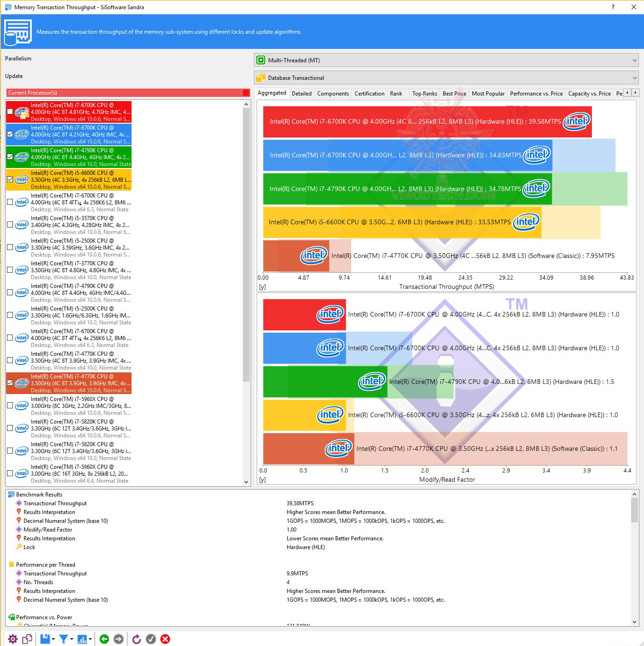Click Intel logo on i7-4790K Modify/Read bar

(372, 381)
